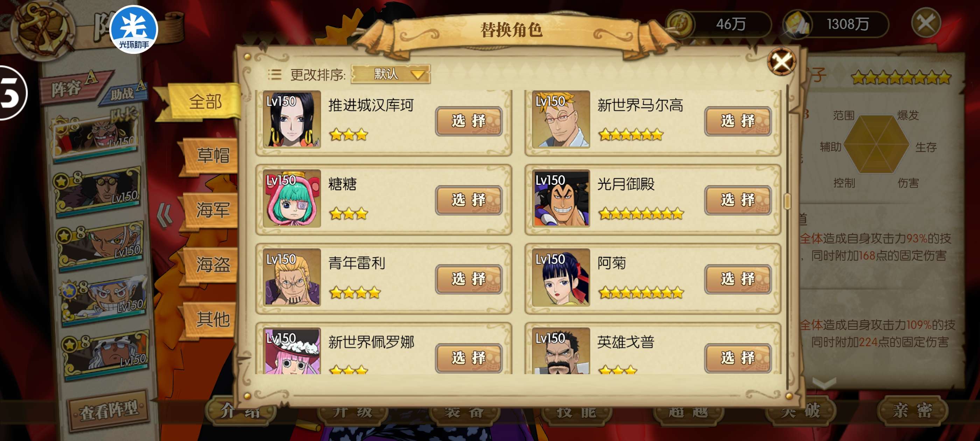Close the 替换角色 dialog with X icon
Viewport: 980px width, 441px height.
782,61
